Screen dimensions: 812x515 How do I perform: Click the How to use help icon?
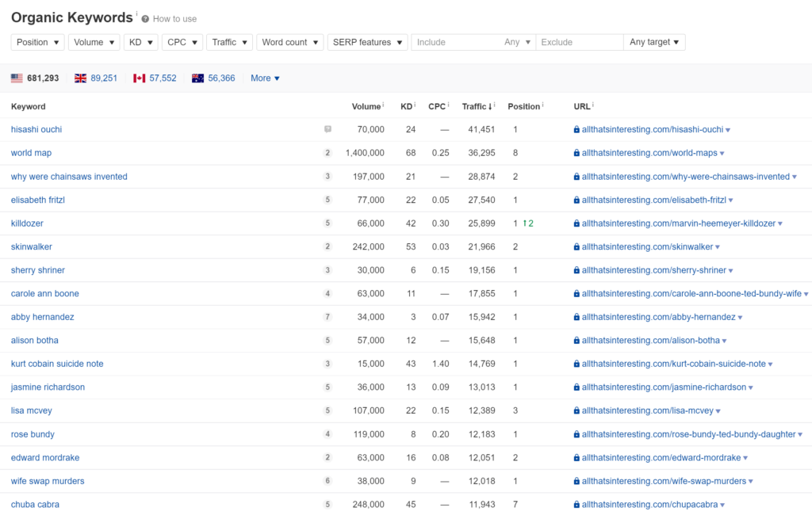[146, 19]
